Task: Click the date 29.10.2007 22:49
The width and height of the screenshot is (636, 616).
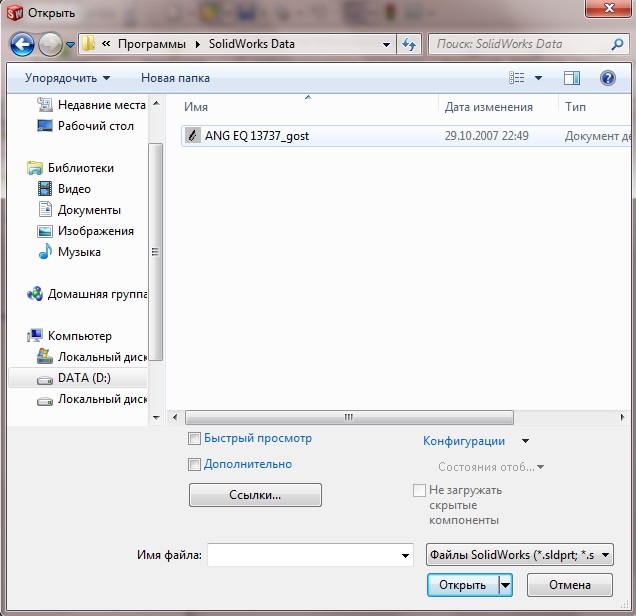Action: 486,136
